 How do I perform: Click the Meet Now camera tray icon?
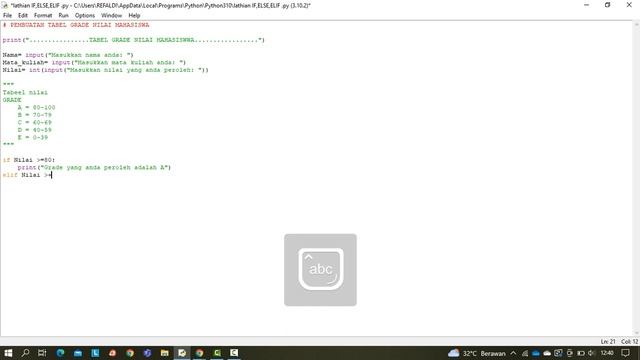coord(569,353)
